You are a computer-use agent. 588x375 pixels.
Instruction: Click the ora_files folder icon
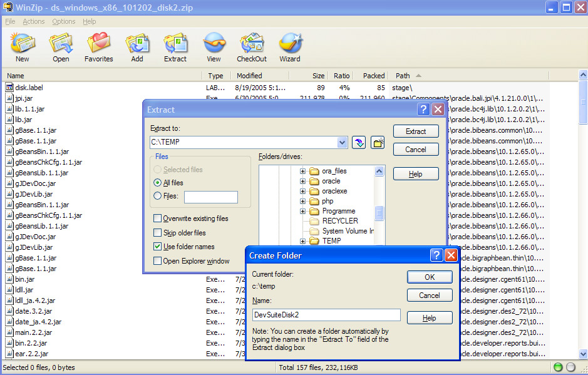314,172
